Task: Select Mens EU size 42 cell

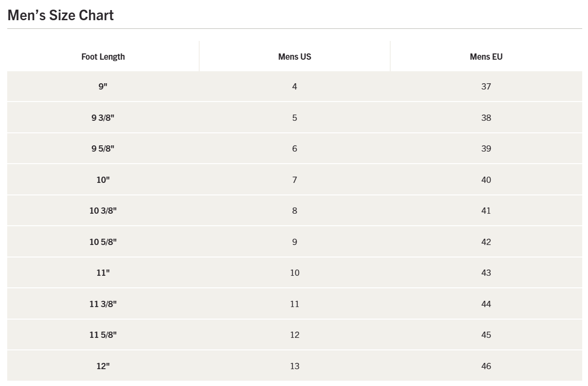Action: point(486,242)
